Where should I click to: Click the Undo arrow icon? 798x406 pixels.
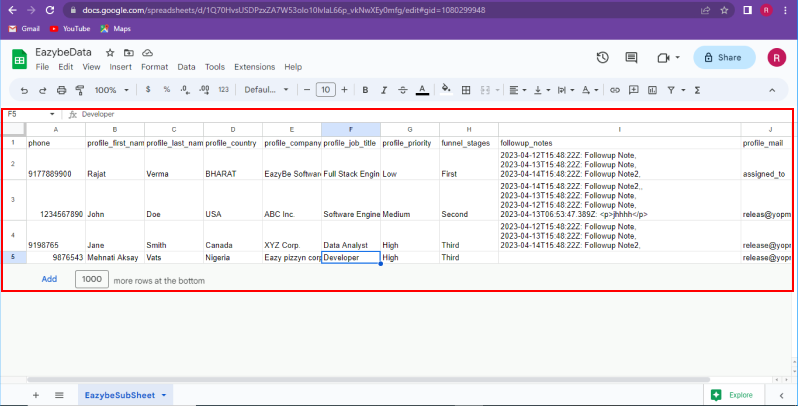point(24,90)
